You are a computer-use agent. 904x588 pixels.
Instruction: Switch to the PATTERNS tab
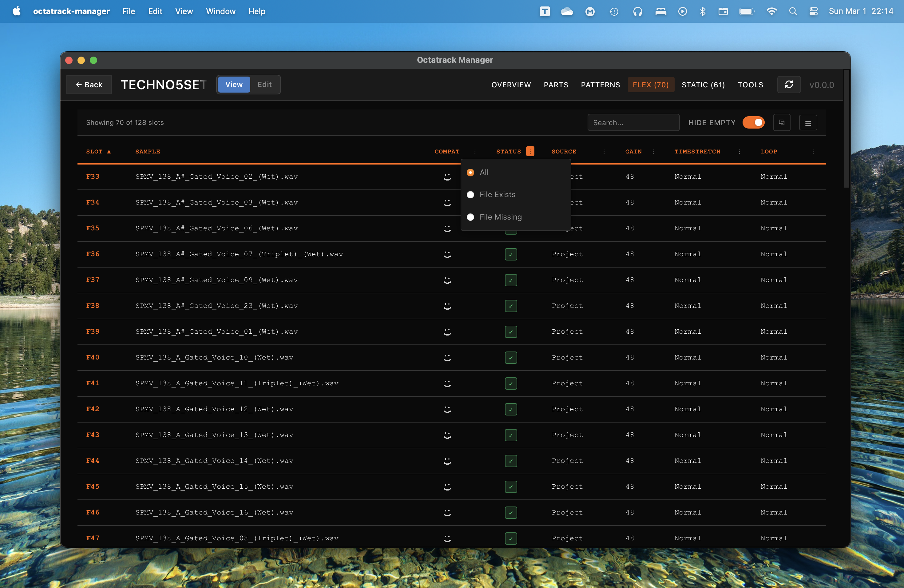click(600, 85)
